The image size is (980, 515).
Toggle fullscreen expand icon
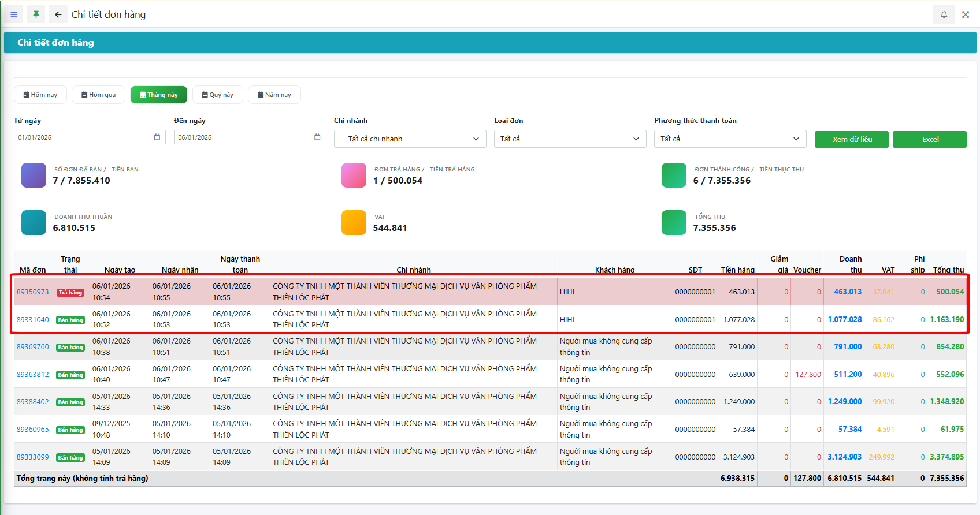click(966, 14)
